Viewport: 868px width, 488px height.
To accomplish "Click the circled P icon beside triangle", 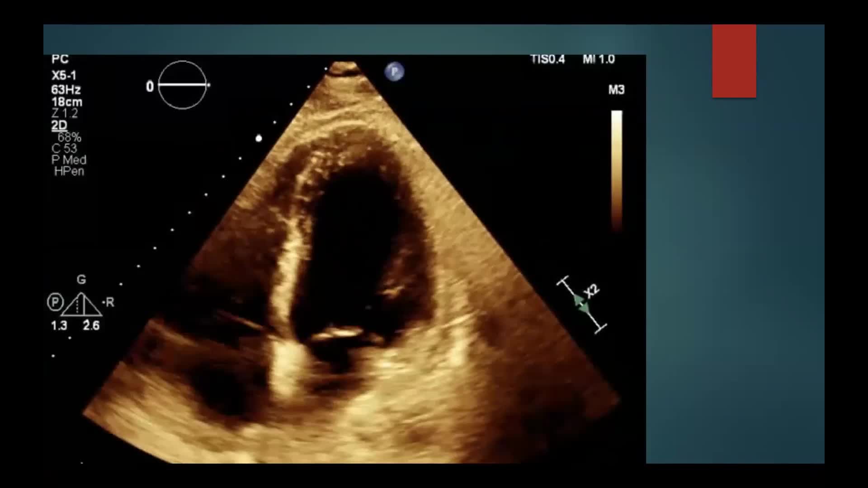I will pyautogui.click(x=55, y=302).
